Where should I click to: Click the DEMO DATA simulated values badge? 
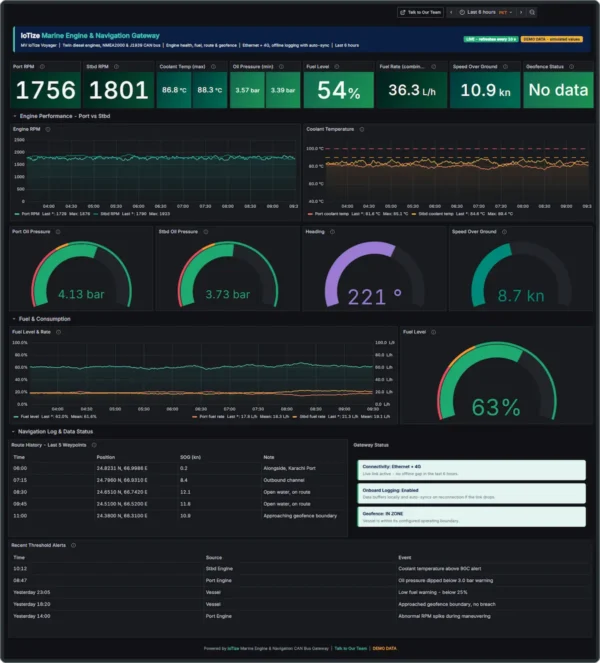tap(552, 39)
